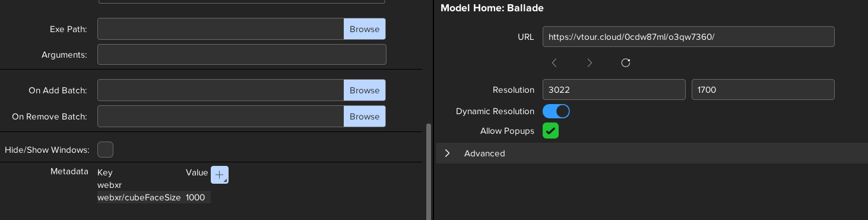This screenshot has height=220, width=868.
Task: Add a metadata entry with plus icon
Action: (x=220, y=175)
